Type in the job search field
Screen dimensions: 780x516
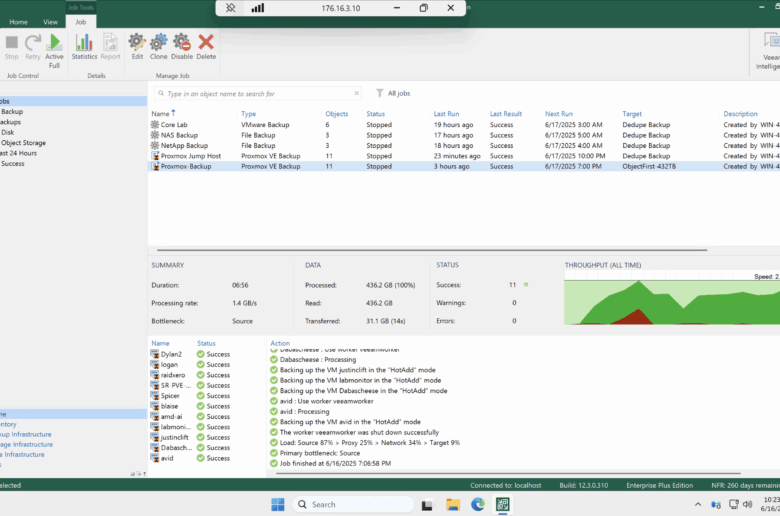[258, 94]
